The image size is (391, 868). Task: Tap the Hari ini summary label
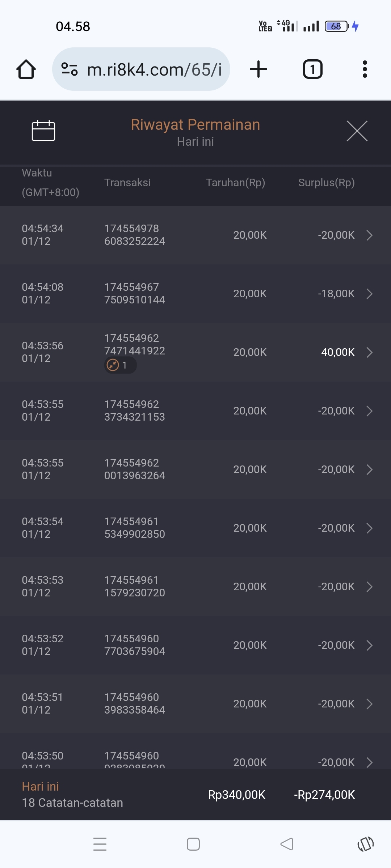tap(41, 787)
